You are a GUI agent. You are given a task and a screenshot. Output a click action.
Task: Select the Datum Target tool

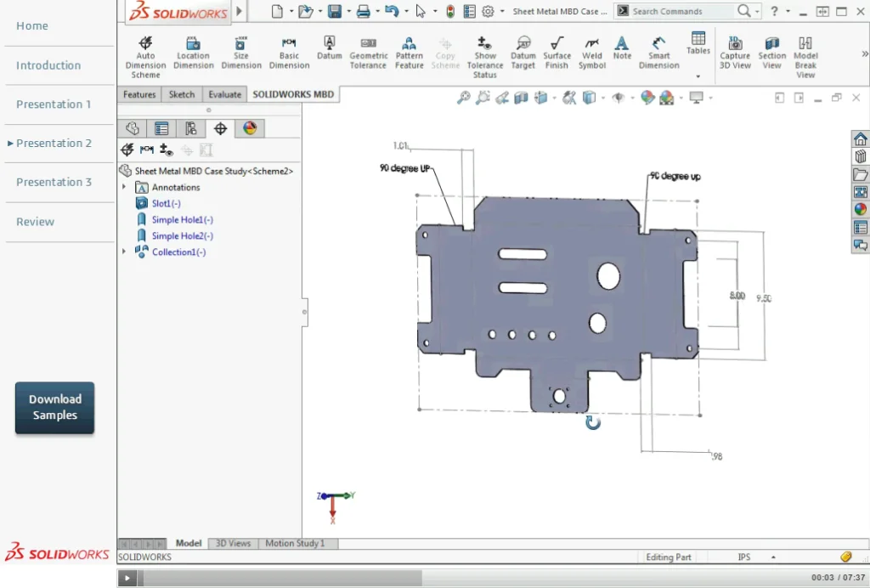click(523, 53)
